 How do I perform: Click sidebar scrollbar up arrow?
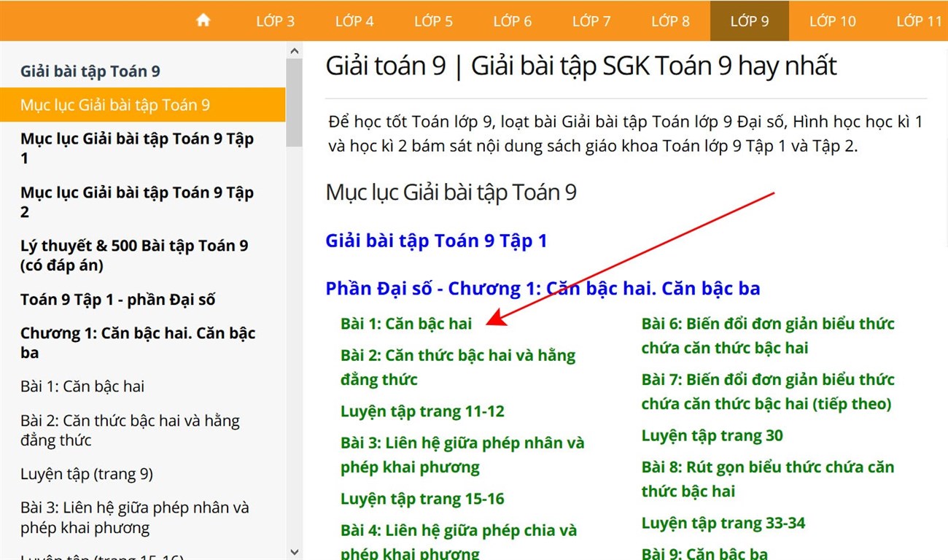[295, 51]
